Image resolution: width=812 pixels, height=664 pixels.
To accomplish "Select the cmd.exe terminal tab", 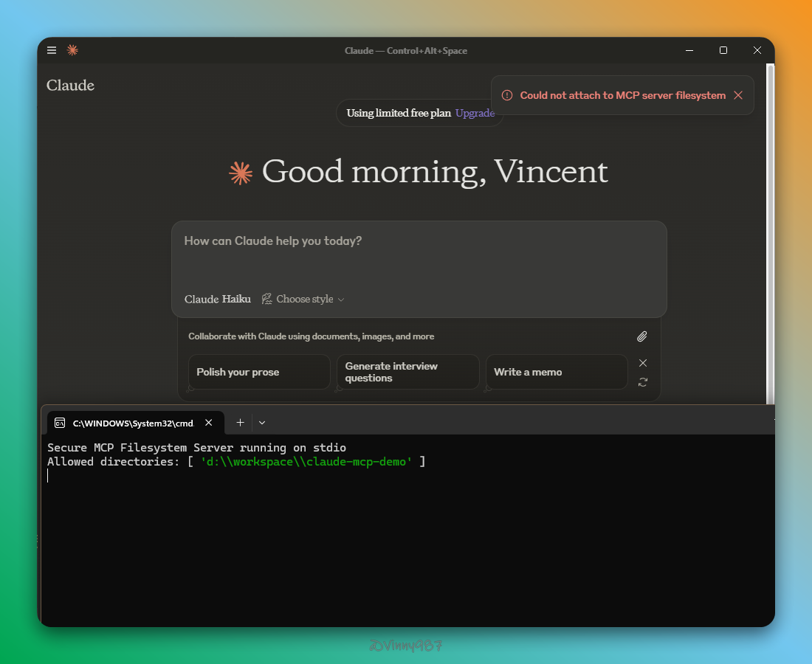I will pos(125,423).
